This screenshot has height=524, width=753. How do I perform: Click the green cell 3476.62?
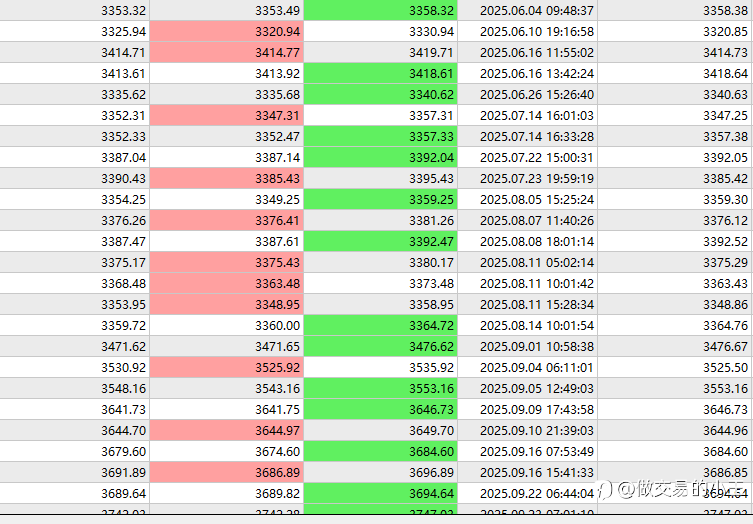point(380,346)
